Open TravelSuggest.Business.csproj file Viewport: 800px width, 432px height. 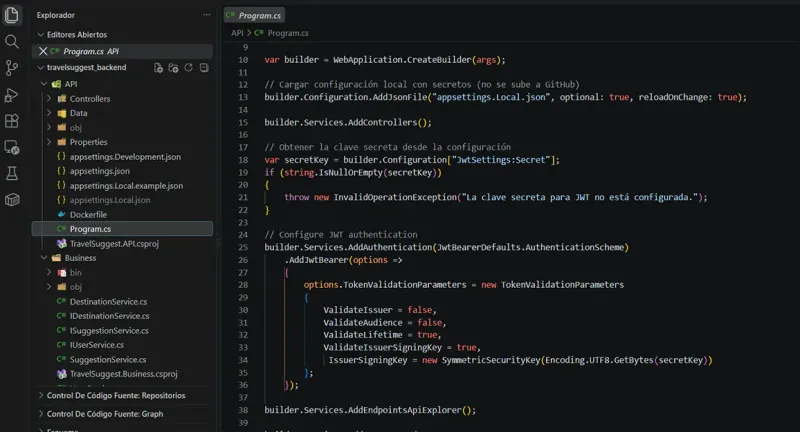(122, 374)
